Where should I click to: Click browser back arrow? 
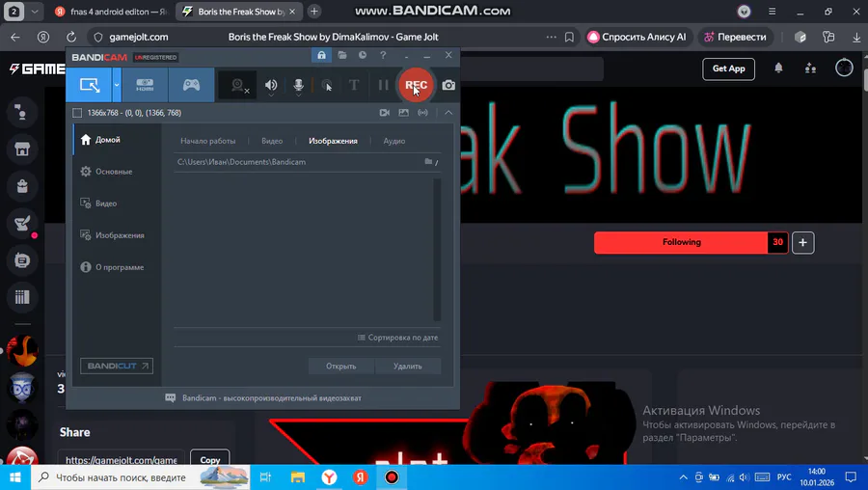(15, 37)
